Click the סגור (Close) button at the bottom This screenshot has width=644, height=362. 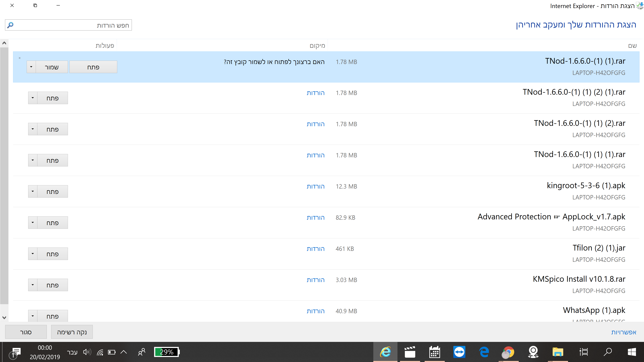(x=26, y=332)
